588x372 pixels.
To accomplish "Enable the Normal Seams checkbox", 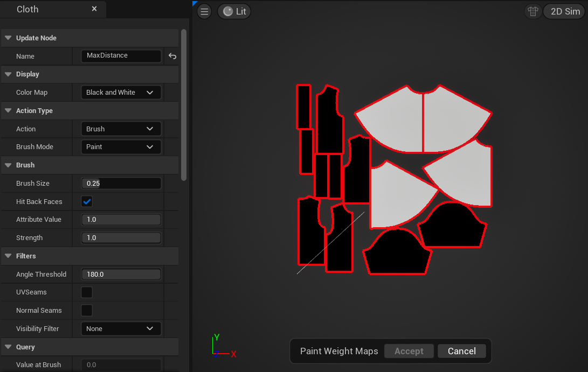I will coord(86,311).
